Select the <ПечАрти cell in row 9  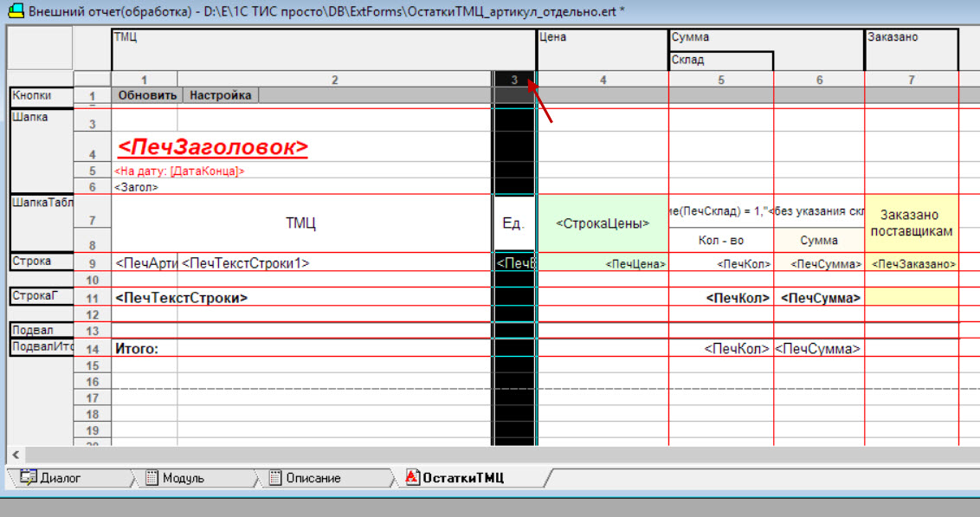[145, 263]
